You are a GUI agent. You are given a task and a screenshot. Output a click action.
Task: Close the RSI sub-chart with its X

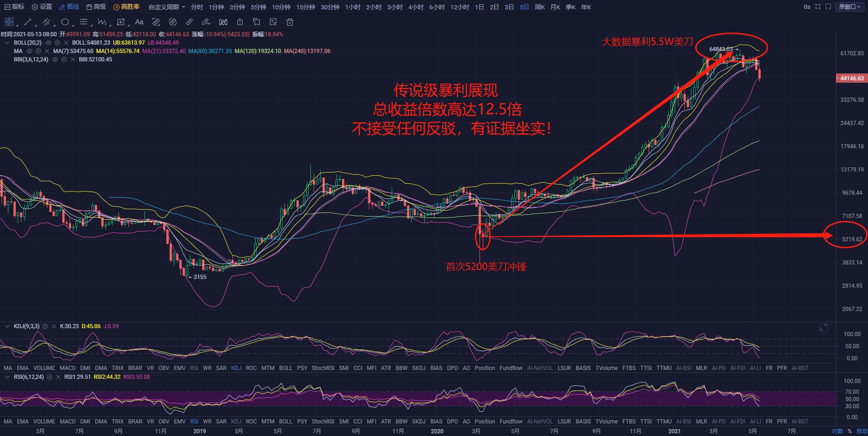pos(58,377)
